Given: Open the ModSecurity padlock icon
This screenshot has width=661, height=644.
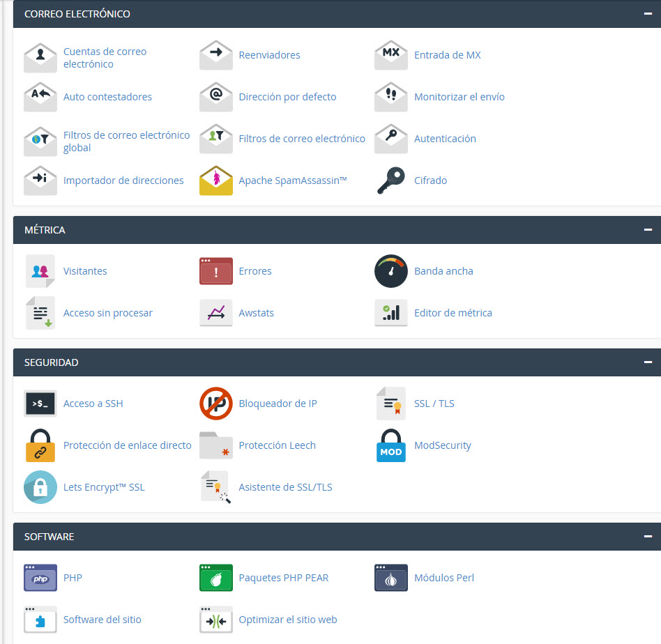Looking at the screenshot, I should tap(391, 445).
